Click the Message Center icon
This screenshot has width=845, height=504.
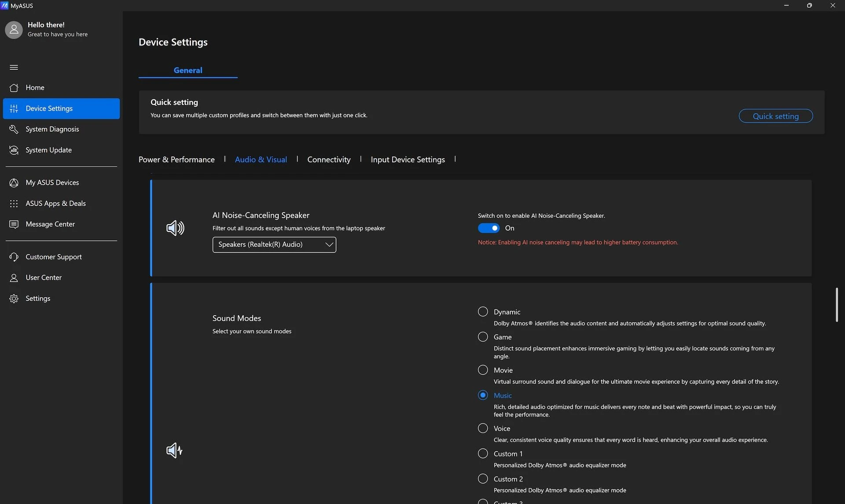coord(14,224)
